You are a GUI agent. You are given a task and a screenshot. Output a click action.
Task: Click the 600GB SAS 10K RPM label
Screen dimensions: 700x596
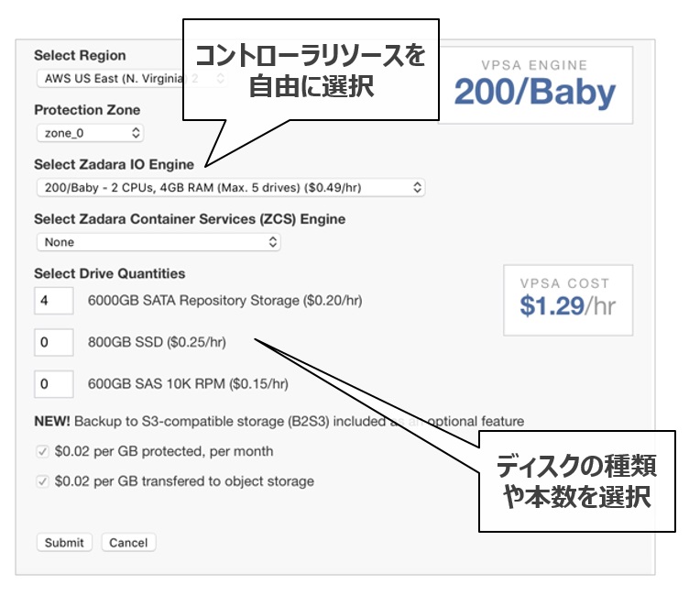pyautogui.click(x=188, y=383)
